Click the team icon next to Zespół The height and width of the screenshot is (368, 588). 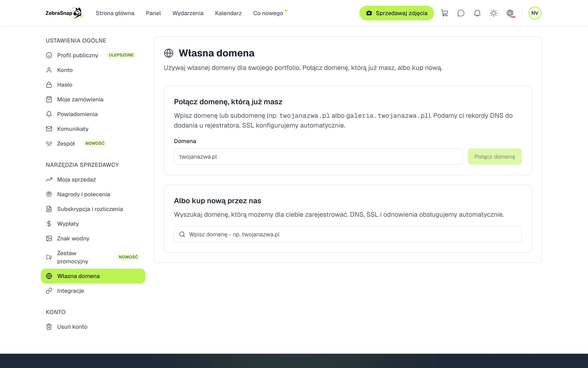tap(49, 144)
